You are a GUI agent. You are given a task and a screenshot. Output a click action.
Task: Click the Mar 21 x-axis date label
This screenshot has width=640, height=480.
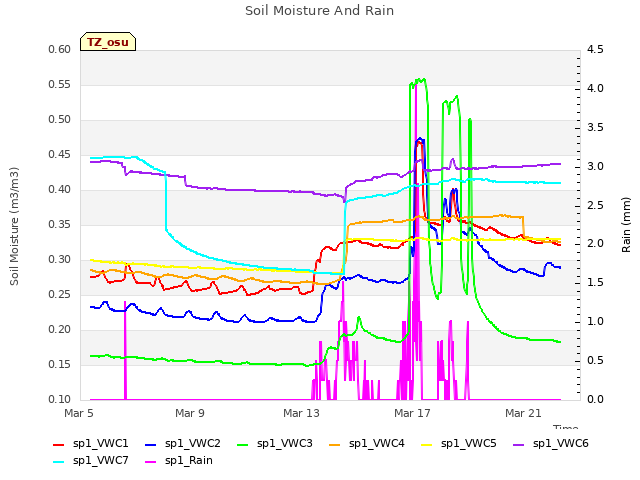tap(523, 413)
